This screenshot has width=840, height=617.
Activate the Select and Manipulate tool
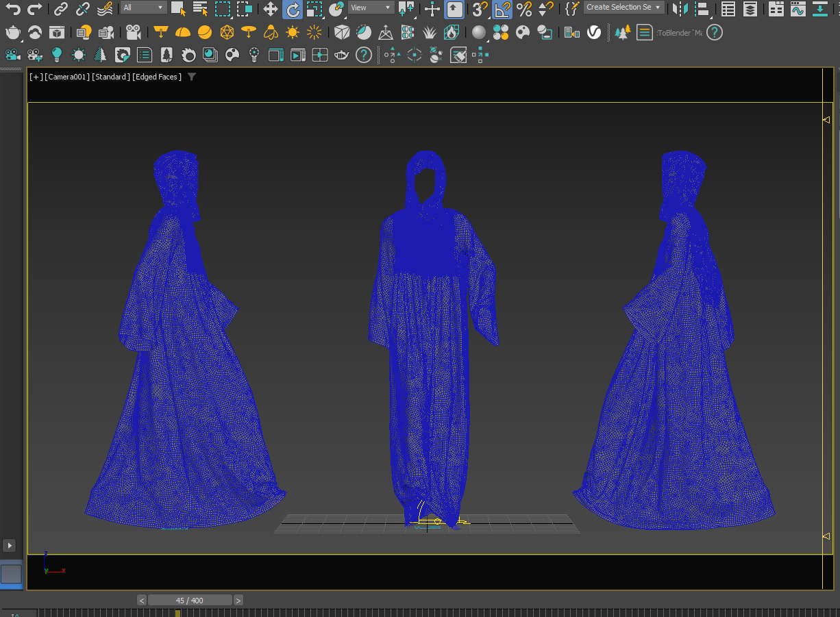[432, 9]
